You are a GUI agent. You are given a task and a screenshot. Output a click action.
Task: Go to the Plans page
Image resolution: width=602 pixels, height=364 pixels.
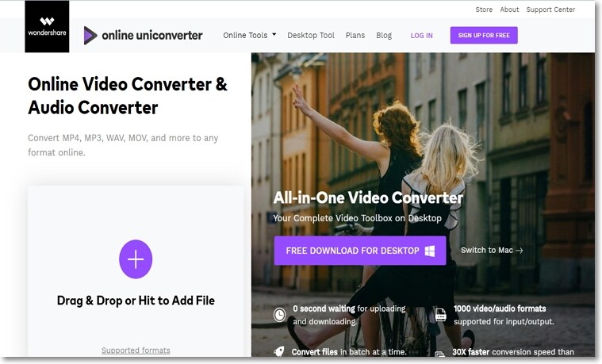pyautogui.click(x=355, y=36)
